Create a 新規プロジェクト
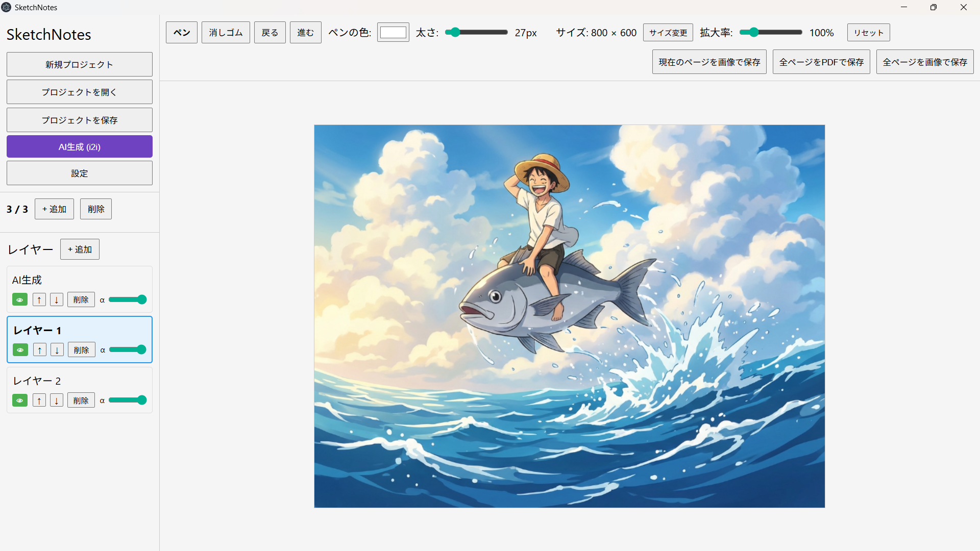 [80, 64]
